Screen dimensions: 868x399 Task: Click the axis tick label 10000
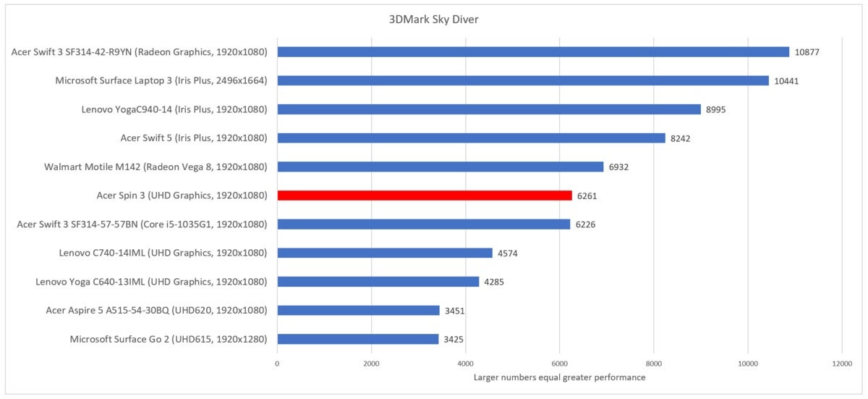pyautogui.click(x=747, y=365)
